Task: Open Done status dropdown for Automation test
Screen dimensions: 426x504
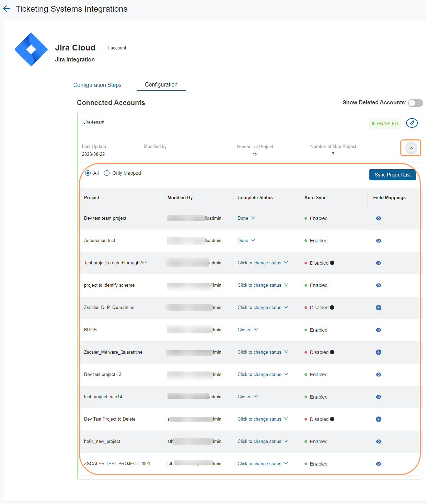Action: coord(246,241)
